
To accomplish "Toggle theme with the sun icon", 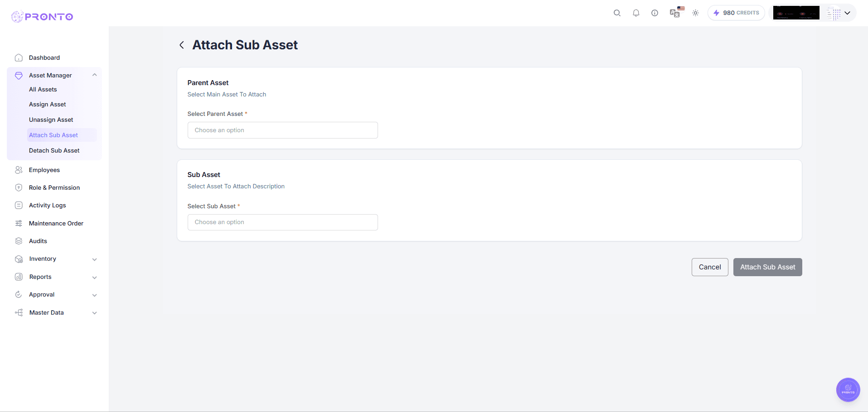I will pyautogui.click(x=695, y=13).
